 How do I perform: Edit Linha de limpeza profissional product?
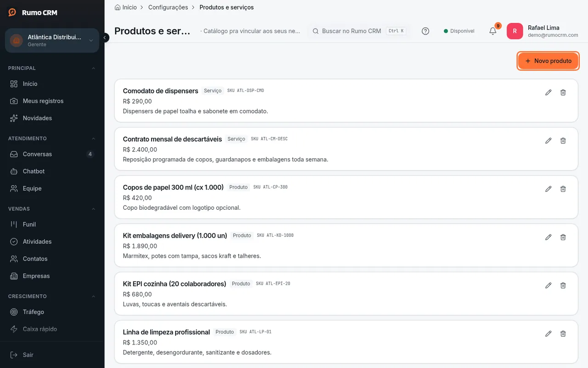pyautogui.click(x=548, y=334)
